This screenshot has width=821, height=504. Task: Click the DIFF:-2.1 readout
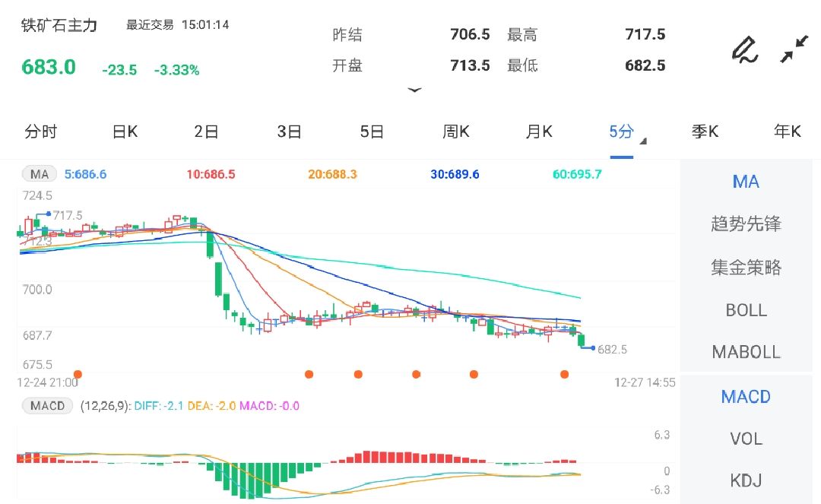(x=159, y=406)
